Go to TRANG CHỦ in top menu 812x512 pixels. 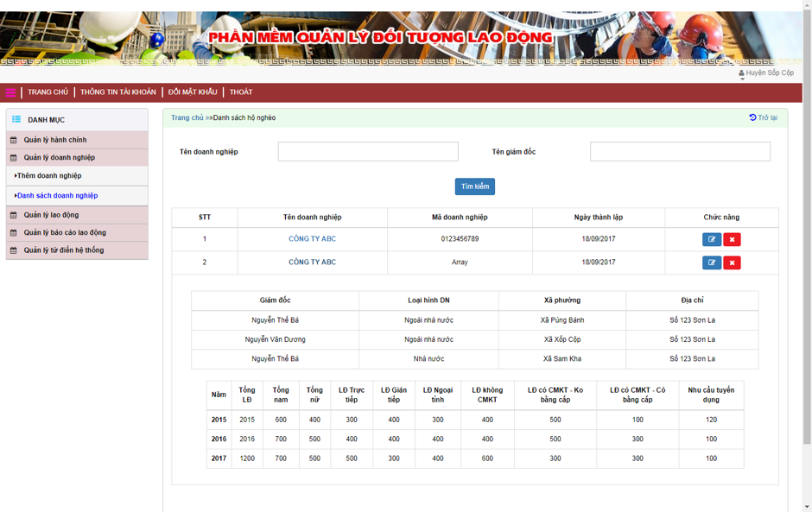(48, 92)
